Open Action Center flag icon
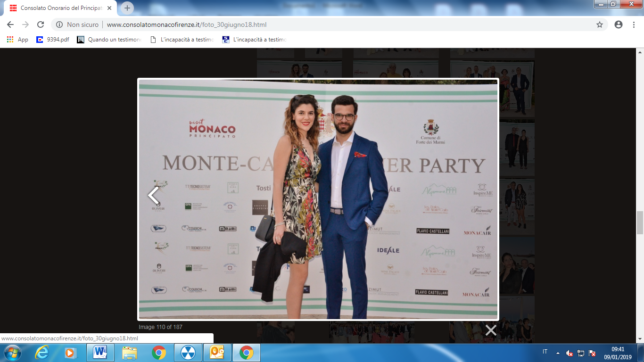This screenshot has height=362, width=644. click(592, 353)
